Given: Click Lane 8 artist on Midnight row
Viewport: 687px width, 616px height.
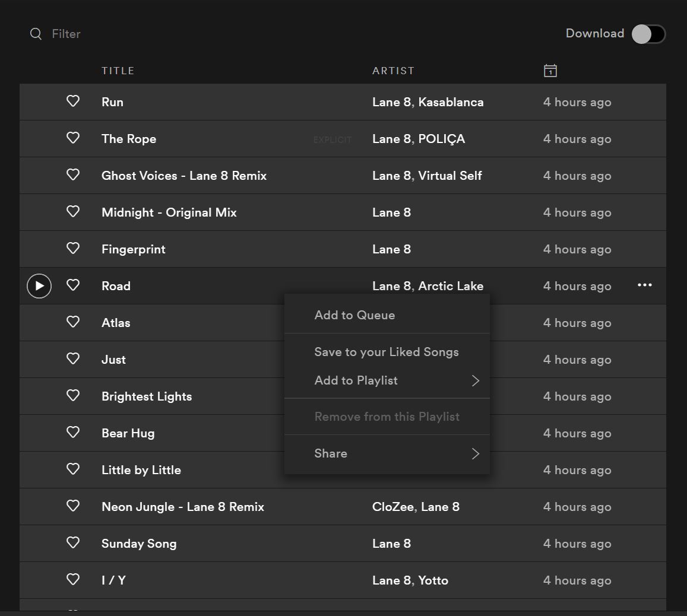Looking at the screenshot, I should point(392,212).
